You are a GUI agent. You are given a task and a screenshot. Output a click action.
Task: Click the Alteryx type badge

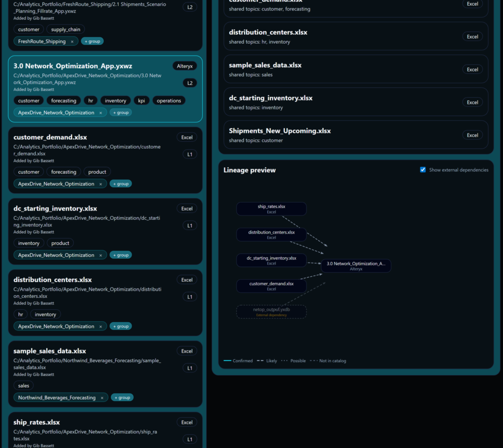(x=185, y=66)
